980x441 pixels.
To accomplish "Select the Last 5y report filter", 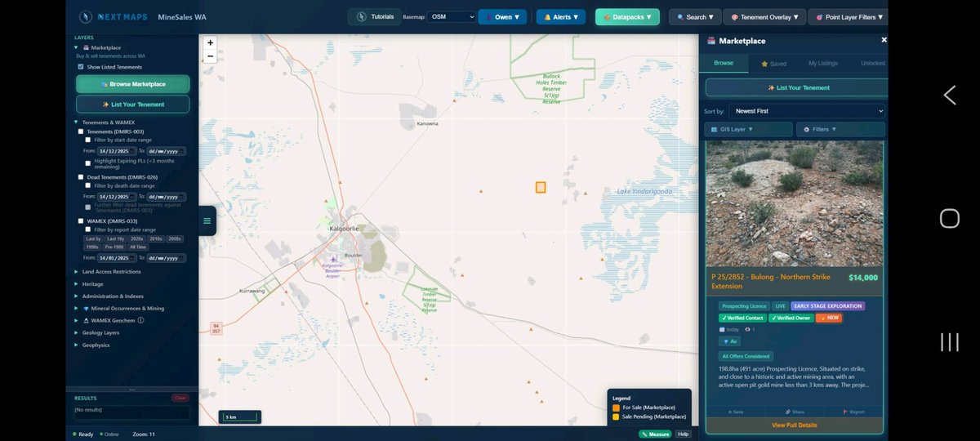I will pos(93,238).
